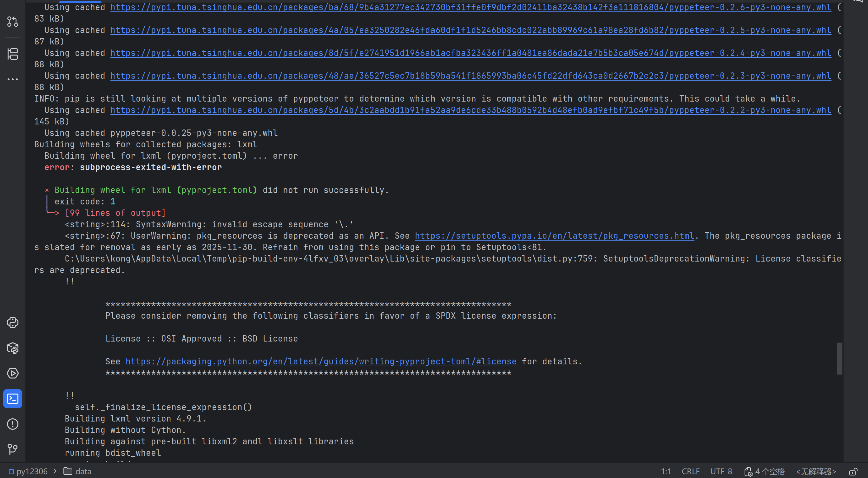Open the packaging.python.org license guide link

(321, 362)
